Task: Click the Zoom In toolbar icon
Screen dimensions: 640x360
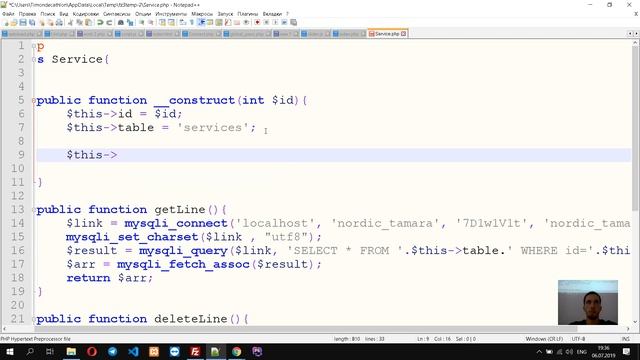Action: (x=142, y=22)
